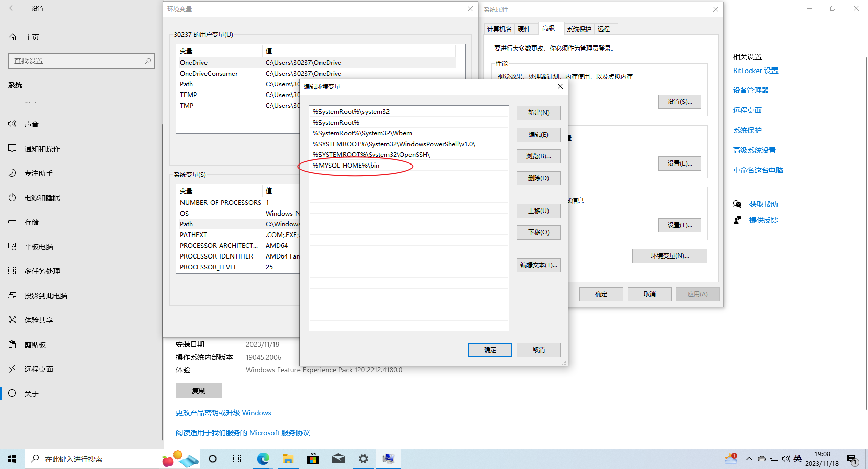Open the Windows Start menu

(x=12, y=459)
